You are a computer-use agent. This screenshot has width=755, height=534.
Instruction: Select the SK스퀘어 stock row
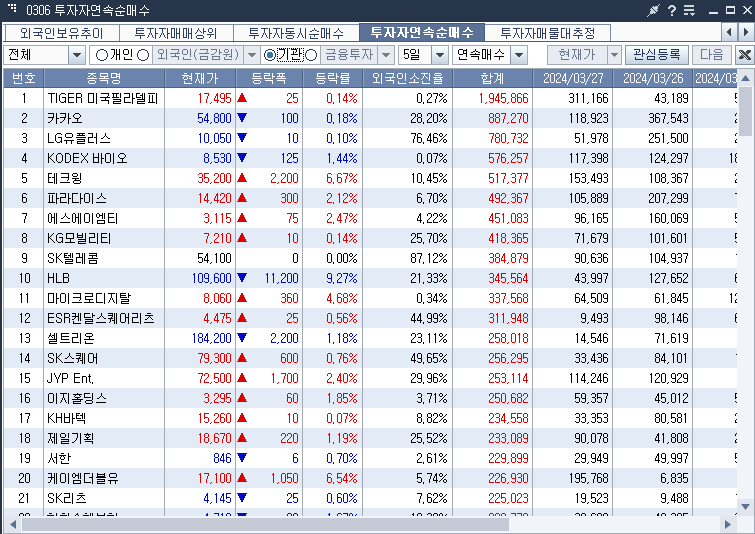click(370, 358)
